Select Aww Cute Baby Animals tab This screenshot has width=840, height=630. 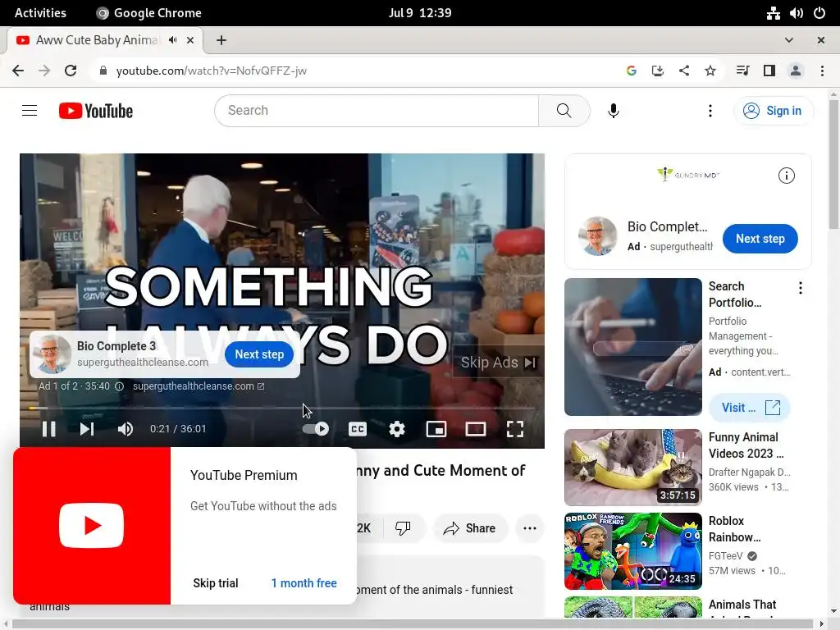(x=104, y=40)
